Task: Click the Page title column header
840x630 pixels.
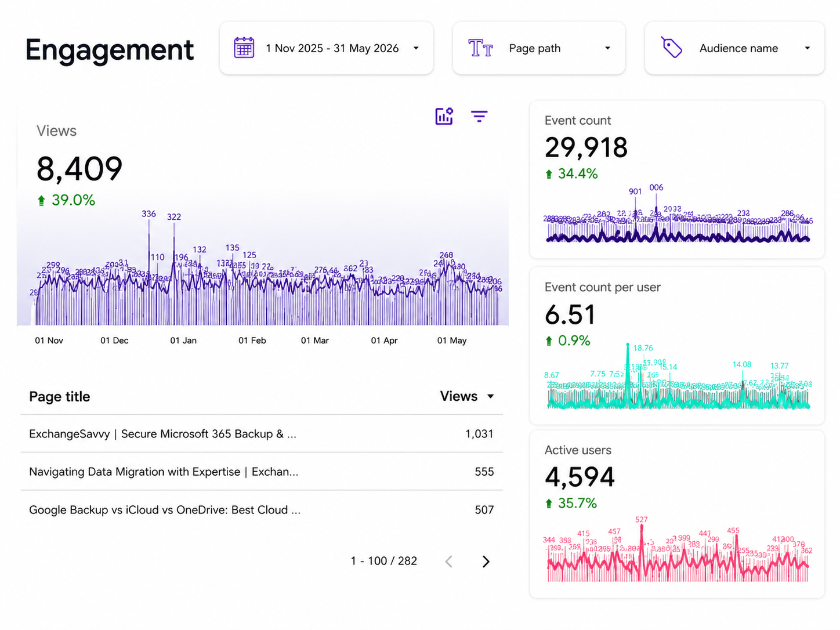Action: click(x=60, y=396)
